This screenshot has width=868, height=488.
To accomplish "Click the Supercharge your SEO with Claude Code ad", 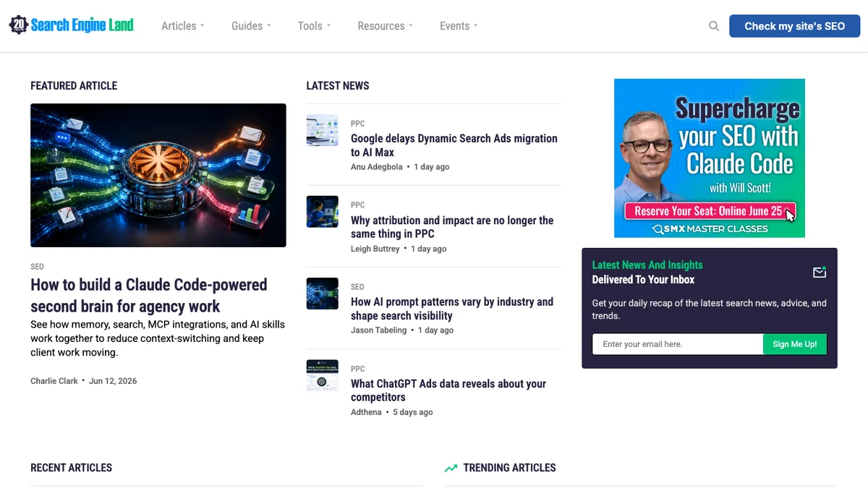I will [710, 158].
